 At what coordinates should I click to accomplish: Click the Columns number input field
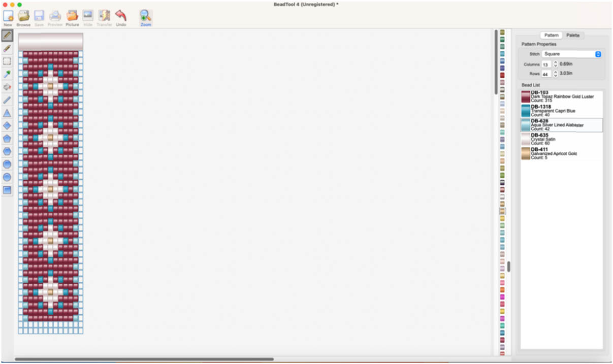point(546,64)
